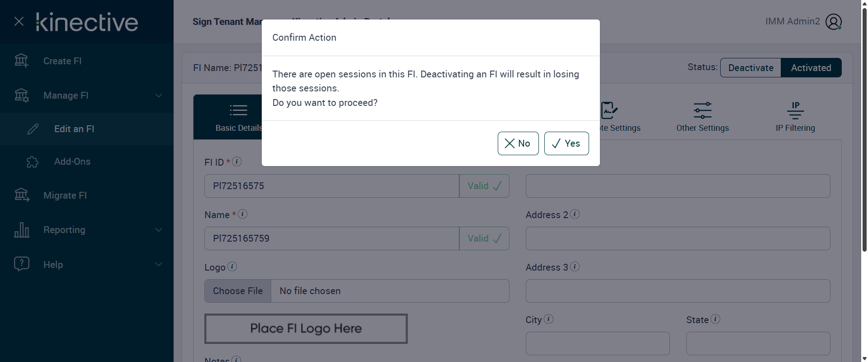The height and width of the screenshot is (362, 868).
Task: Click the info icon next to Logo
Action: (232, 267)
